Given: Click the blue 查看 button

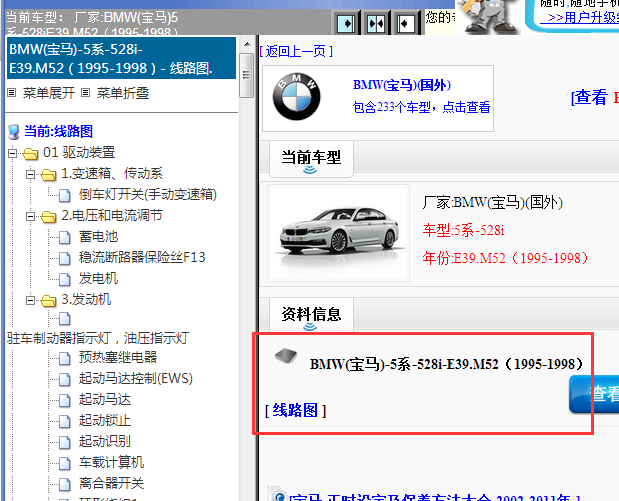Looking at the screenshot, I should pyautogui.click(x=594, y=394).
